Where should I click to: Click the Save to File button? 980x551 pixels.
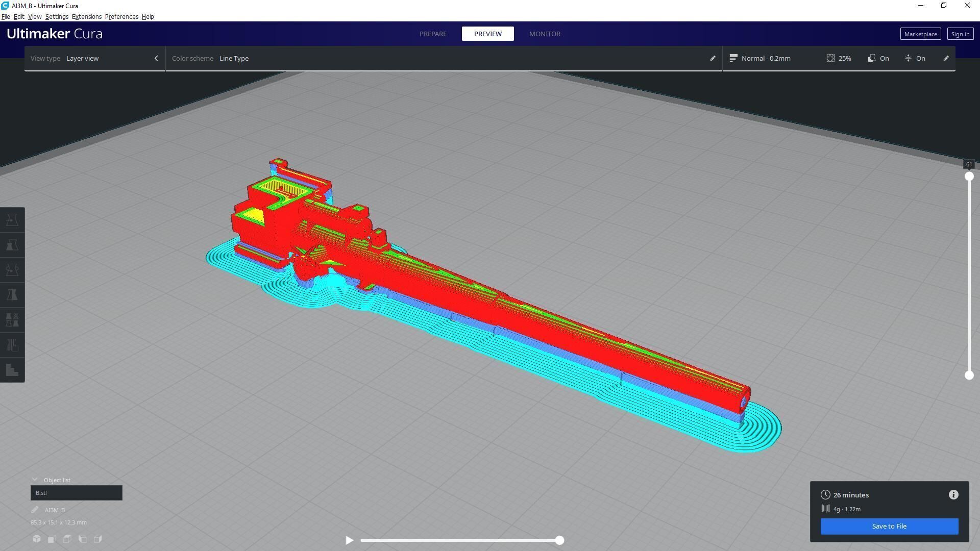889,526
